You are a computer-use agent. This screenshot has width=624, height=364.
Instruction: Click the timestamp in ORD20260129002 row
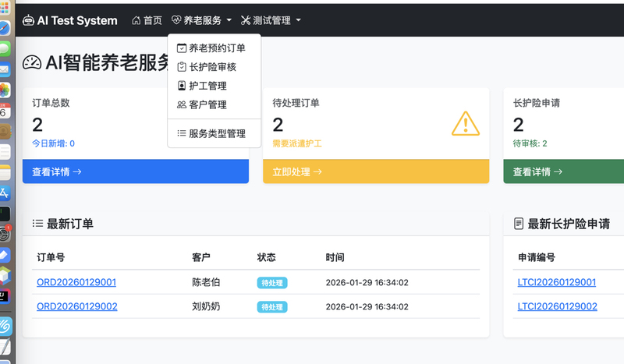(x=367, y=307)
